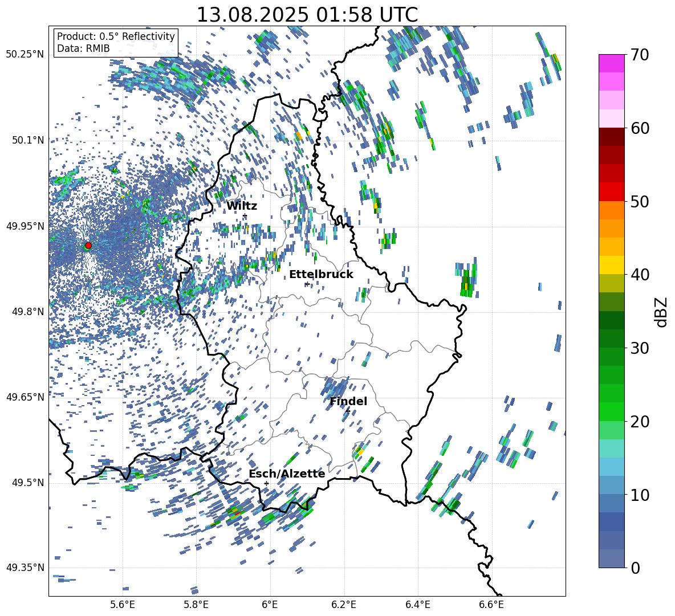Viewport: 675px width, 616px height.
Task: Click the red radar location marker
Action: pyautogui.click(x=88, y=245)
